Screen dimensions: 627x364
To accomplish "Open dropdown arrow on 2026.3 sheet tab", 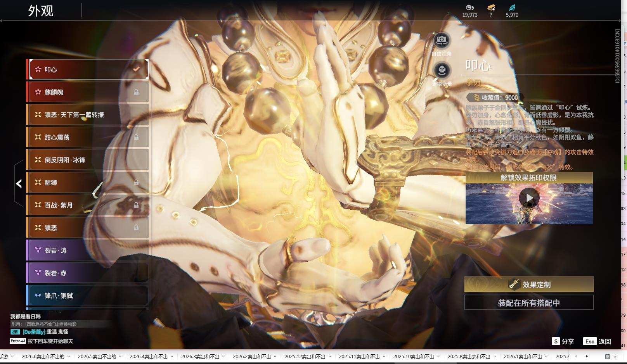I will [224, 357].
